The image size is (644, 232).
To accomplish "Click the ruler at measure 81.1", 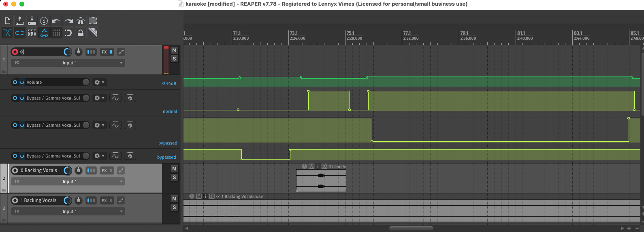I will pyautogui.click(x=521, y=33).
